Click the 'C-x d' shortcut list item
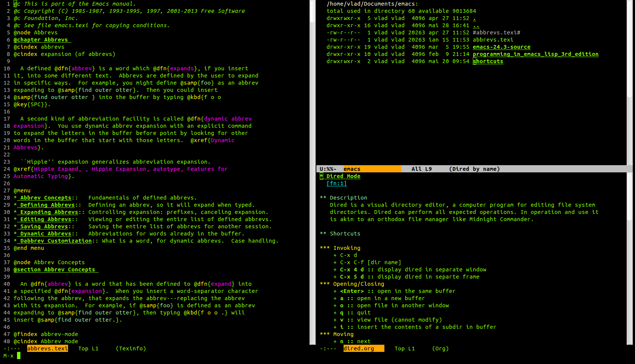Image resolution: width=635 pixels, height=364 pixels. (x=345, y=255)
